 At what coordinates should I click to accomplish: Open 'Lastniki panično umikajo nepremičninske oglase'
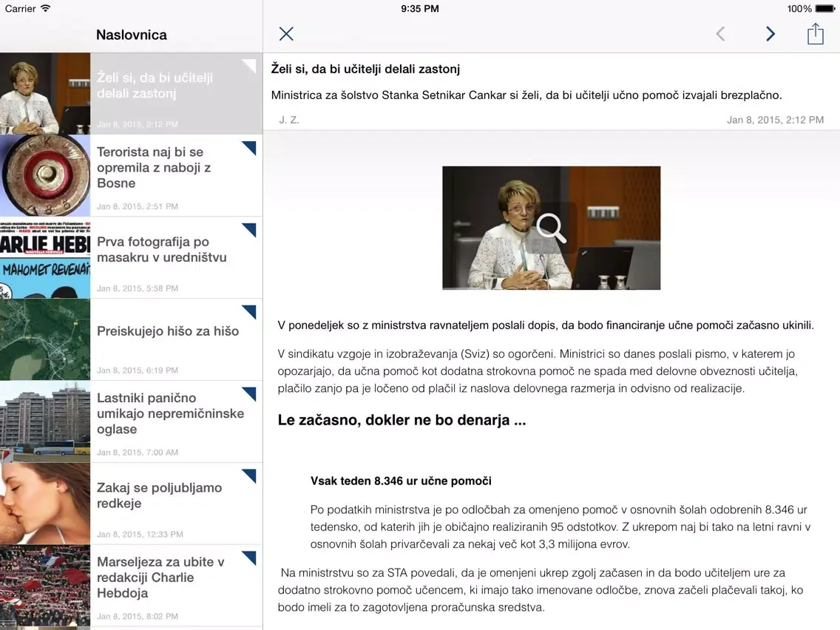[x=170, y=413]
